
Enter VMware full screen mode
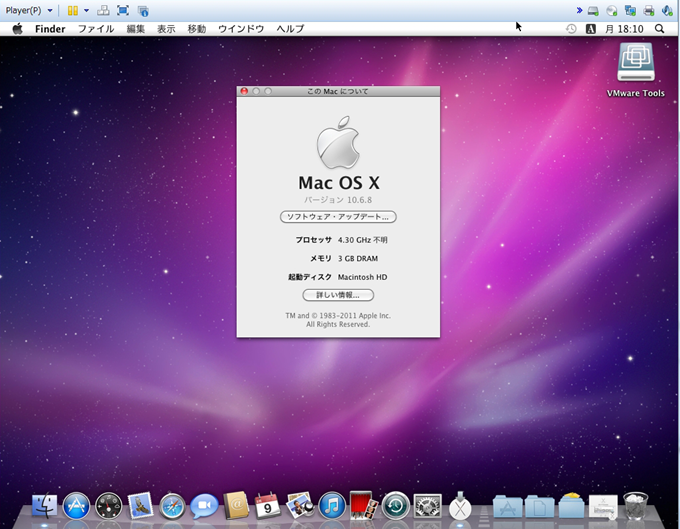click(123, 10)
